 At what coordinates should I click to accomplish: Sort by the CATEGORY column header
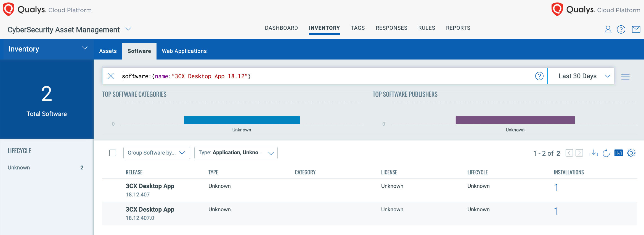tap(305, 172)
